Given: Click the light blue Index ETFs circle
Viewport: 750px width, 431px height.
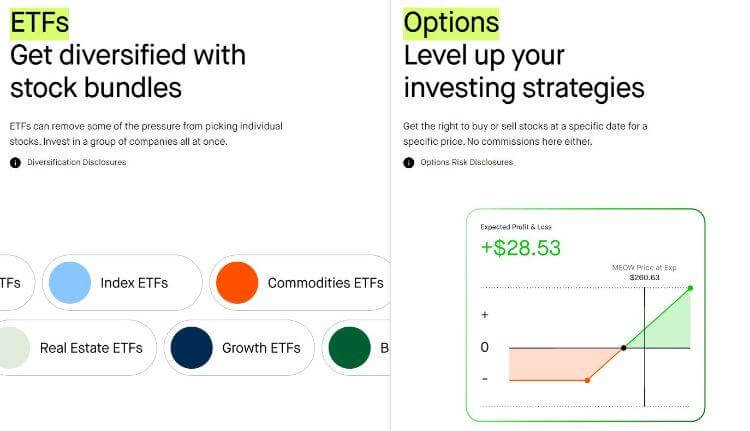Looking at the screenshot, I should pos(70,283).
